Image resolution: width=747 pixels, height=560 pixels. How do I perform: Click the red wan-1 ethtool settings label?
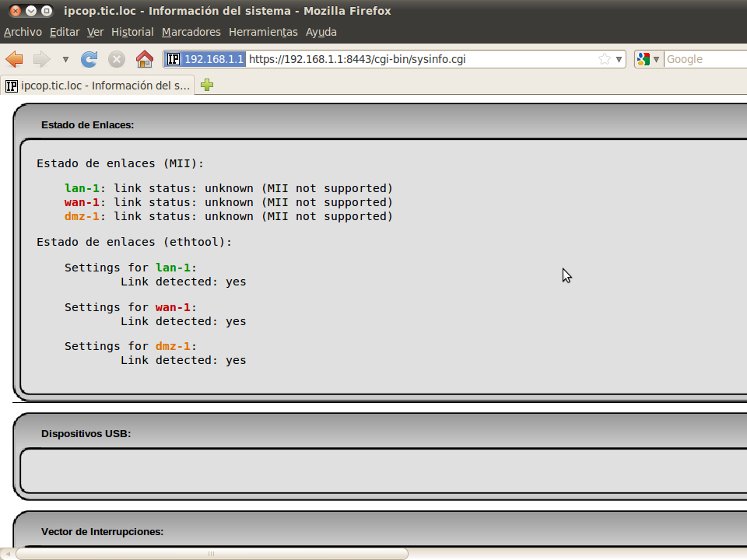[x=173, y=307]
